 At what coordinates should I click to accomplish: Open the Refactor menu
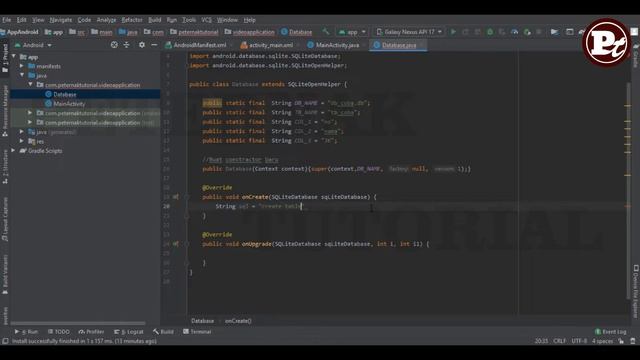[x=132, y=20]
